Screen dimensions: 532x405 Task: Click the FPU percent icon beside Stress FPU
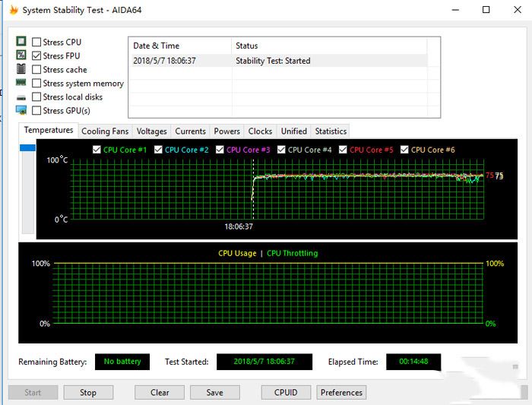21,55
